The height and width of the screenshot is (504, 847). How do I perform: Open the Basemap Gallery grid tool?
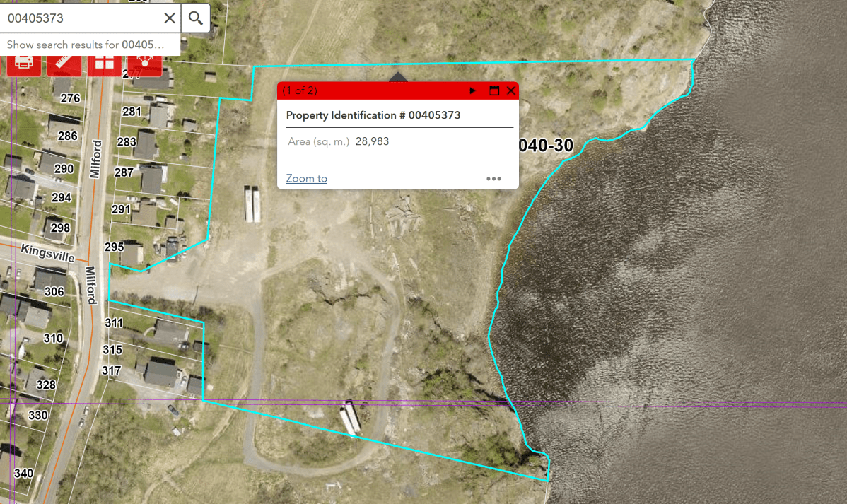104,61
